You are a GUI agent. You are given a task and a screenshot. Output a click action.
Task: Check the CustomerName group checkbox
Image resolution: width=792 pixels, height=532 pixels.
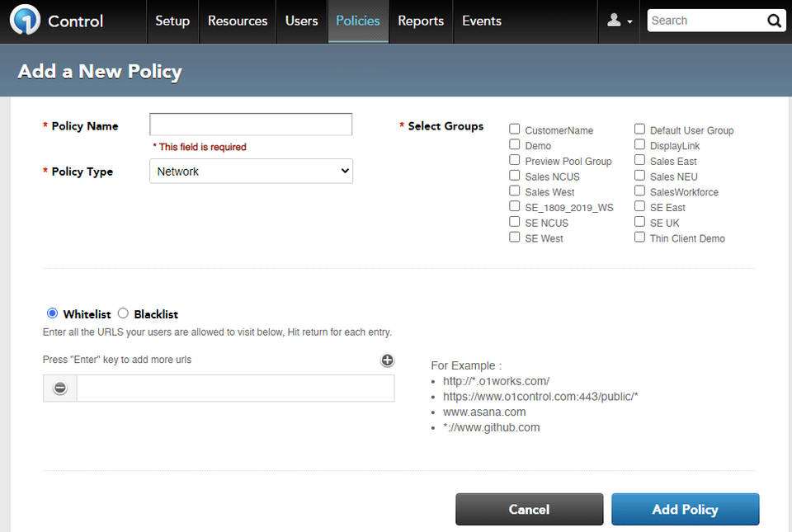[515, 129]
